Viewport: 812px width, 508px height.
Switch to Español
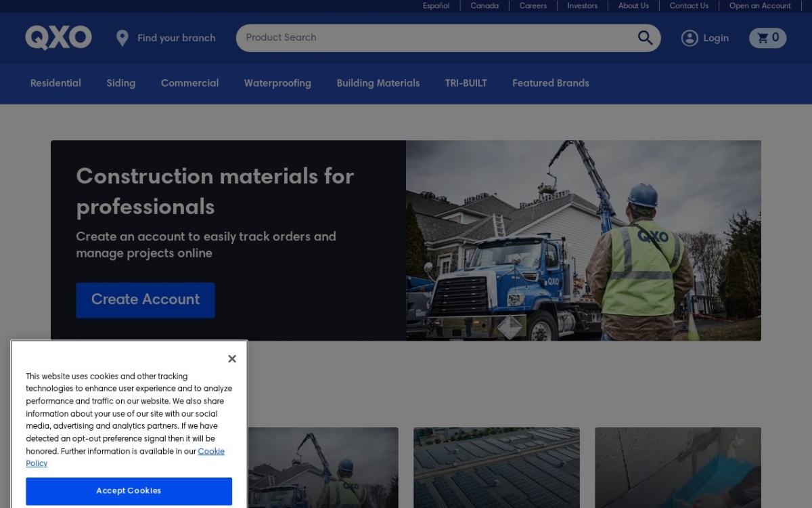[x=436, y=5]
